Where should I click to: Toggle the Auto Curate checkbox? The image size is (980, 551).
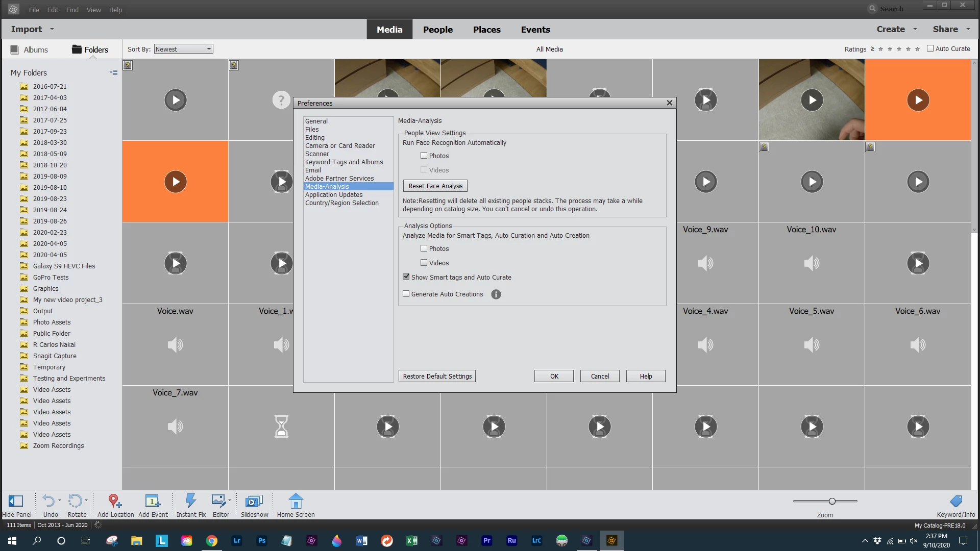tap(930, 48)
